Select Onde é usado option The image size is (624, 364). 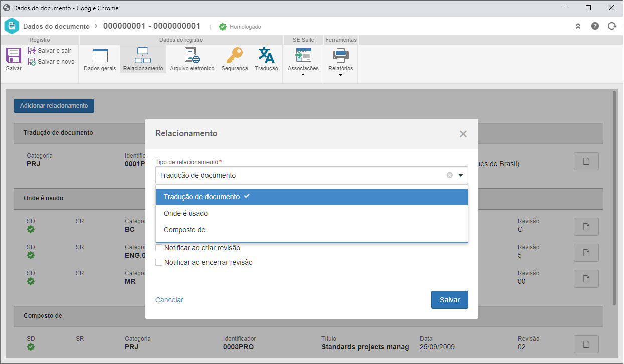[312, 213]
